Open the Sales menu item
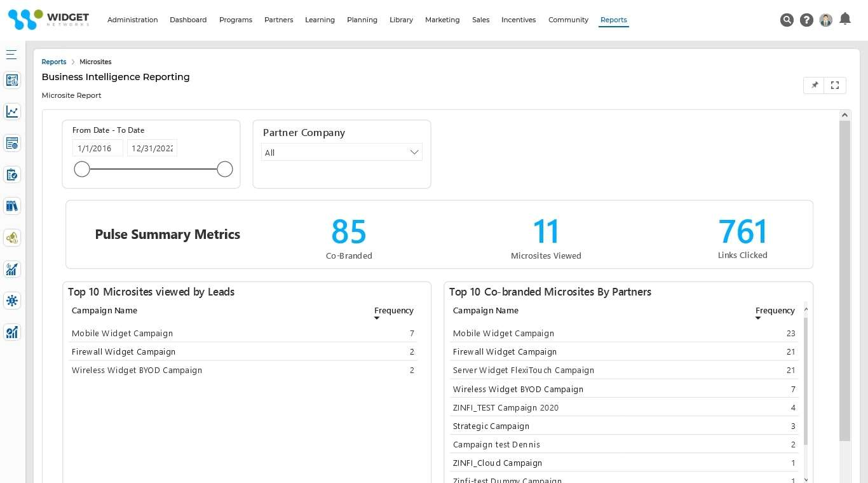The image size is (868, 483). pyautogui.click(x=480, y=20)
